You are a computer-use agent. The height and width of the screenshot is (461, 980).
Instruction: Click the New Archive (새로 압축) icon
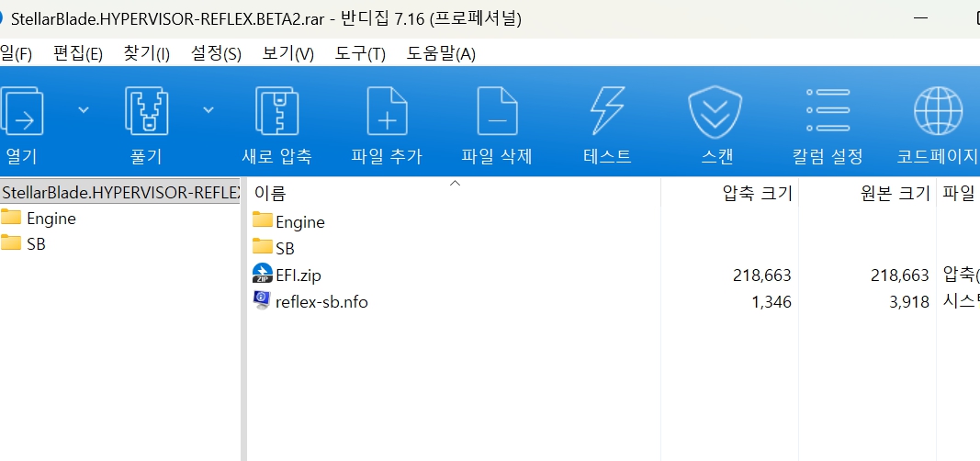(x=276, y=113)
